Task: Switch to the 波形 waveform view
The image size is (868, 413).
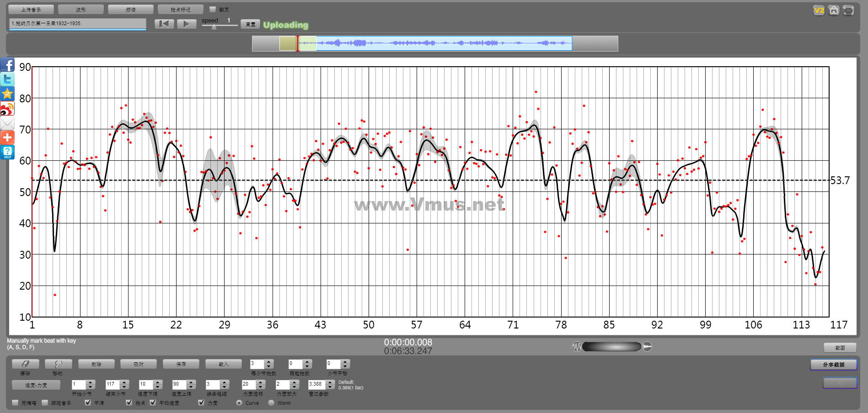Action: [x=81, y=9]
